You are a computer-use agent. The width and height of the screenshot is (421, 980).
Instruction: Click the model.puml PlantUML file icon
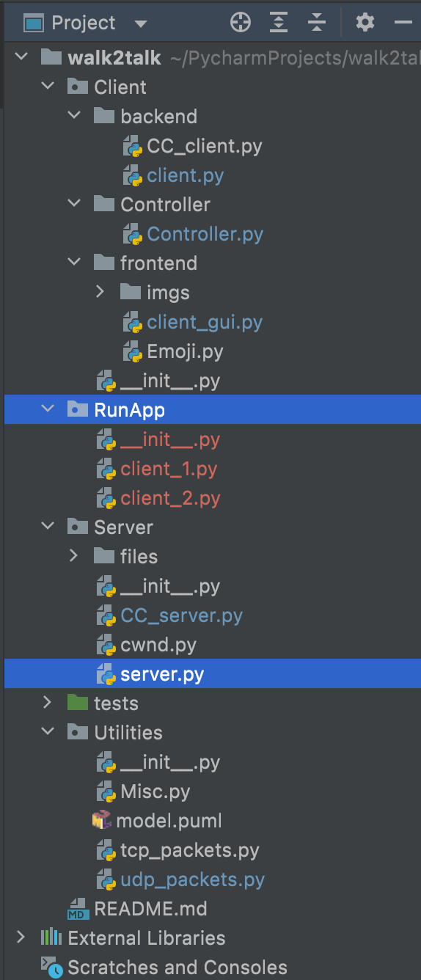(x=102, y=820)
